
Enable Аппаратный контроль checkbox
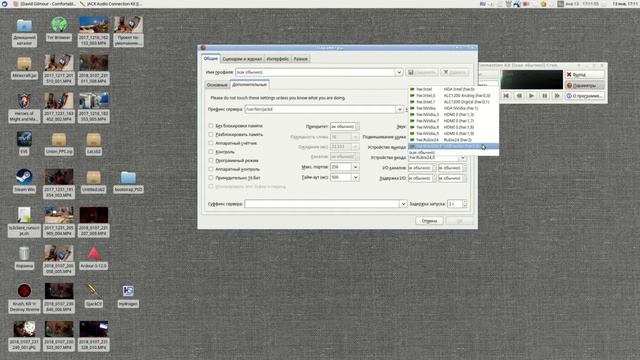point(211,169)
